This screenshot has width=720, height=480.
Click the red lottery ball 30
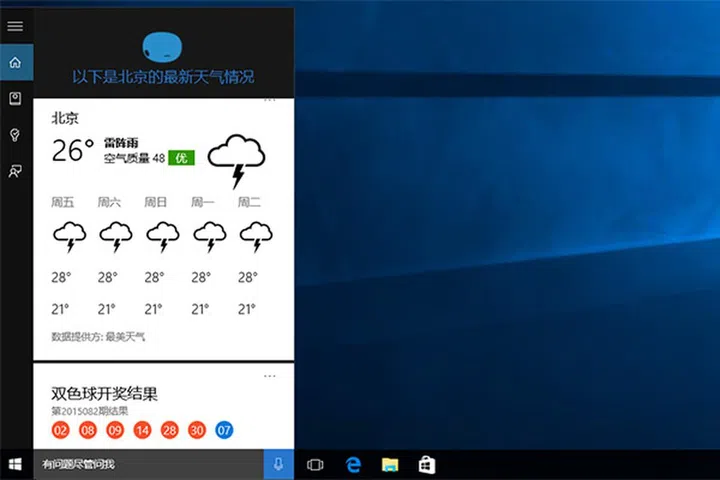click(197, 430)
